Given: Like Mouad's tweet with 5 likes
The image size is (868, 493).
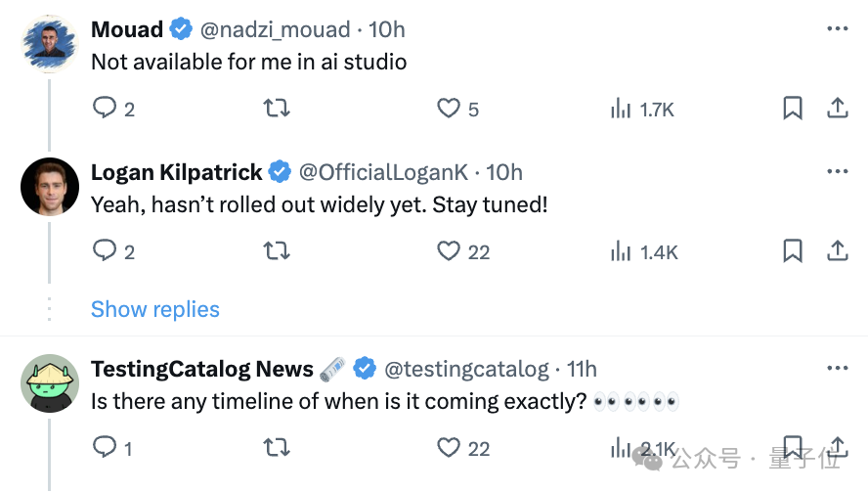Looking at the screenshot, I should click(x=449, y=108).
